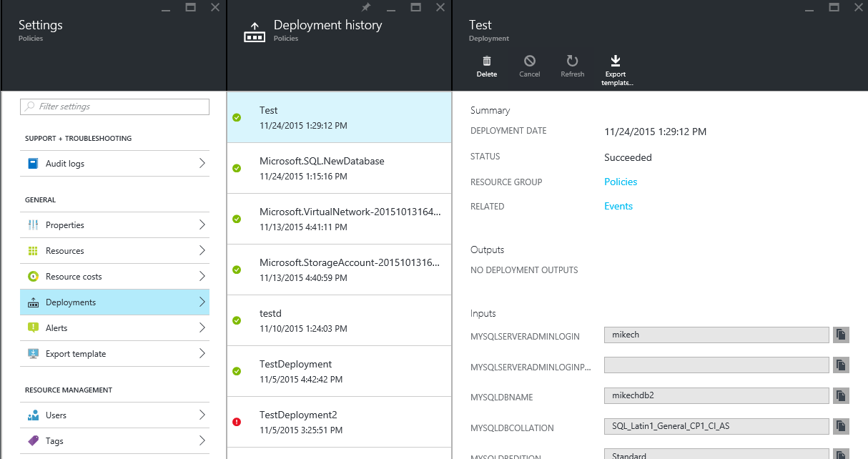Click the green success icon of Microsoft.SQL.NewDatabase

click(237, 168)
